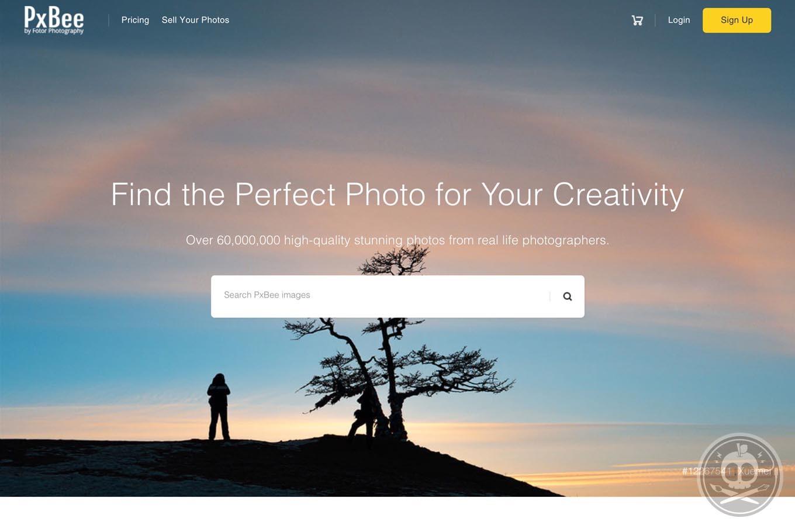Focus the Search PxBee images field
This screenshot has width=795, height=532.
pyautogui.click(x=380, y=296)
